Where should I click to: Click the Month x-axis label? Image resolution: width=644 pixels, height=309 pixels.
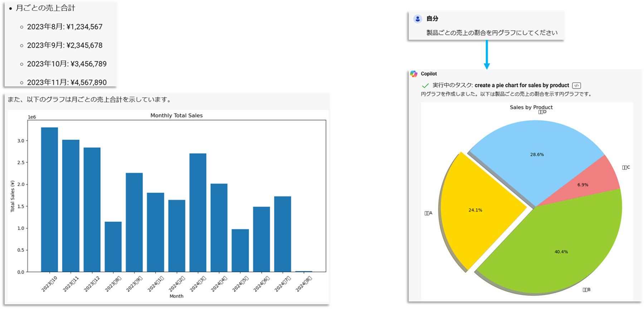pyautogui.click(x=176, y=296)
